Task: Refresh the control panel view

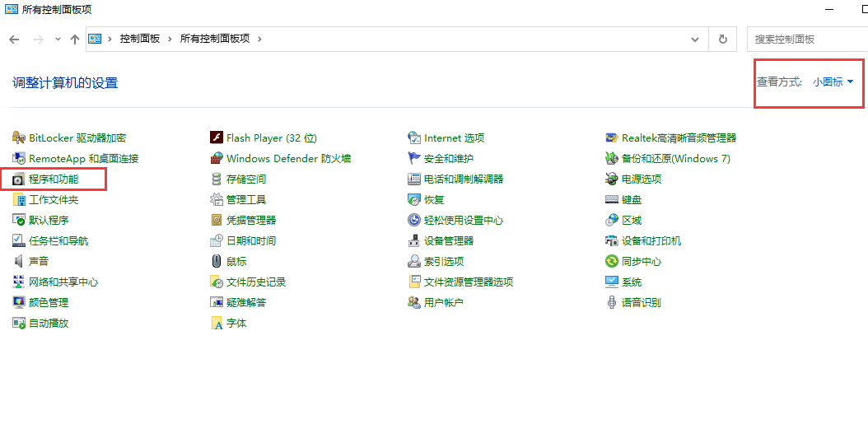Action: [722, 39]
